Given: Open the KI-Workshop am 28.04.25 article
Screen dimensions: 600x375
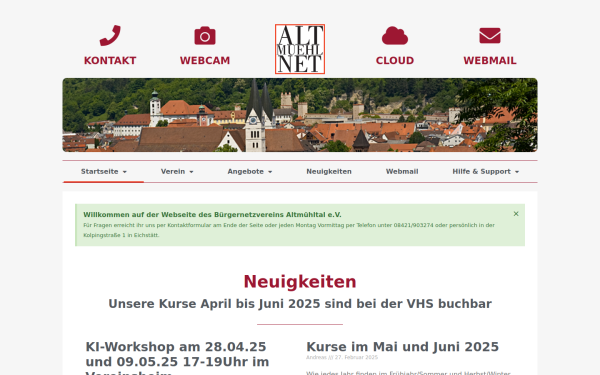Looking at the screenshot, I should point(177,357).
